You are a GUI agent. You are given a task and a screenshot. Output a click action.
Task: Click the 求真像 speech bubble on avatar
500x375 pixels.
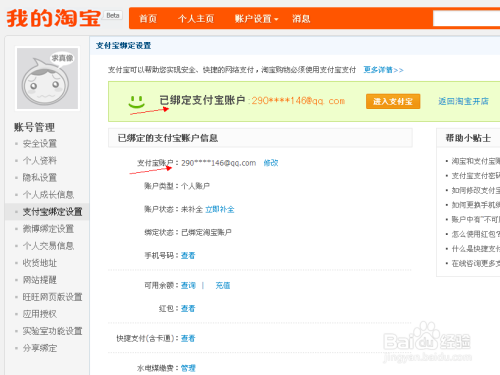(x=62, y=58)
